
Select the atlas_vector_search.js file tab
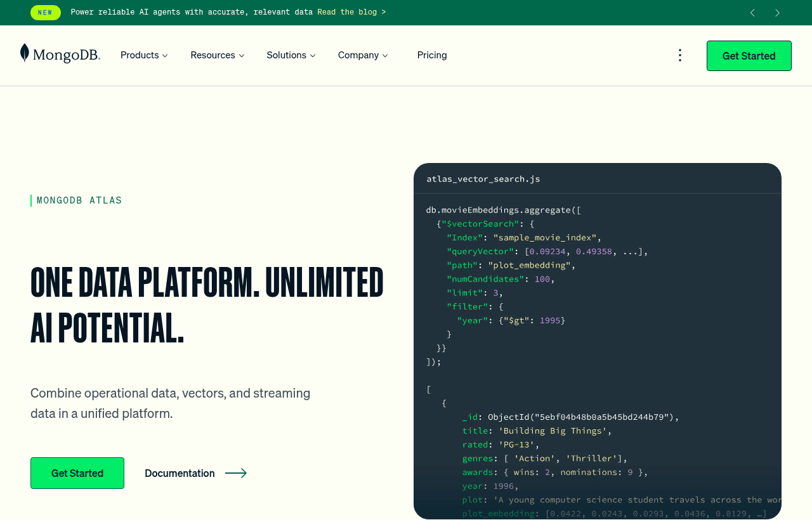click(x=483, y=179)
